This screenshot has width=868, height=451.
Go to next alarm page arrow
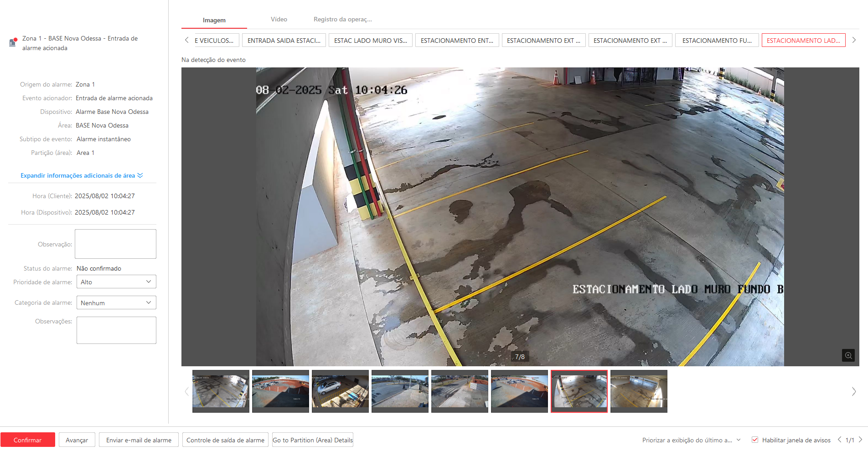tap(860, 440)
